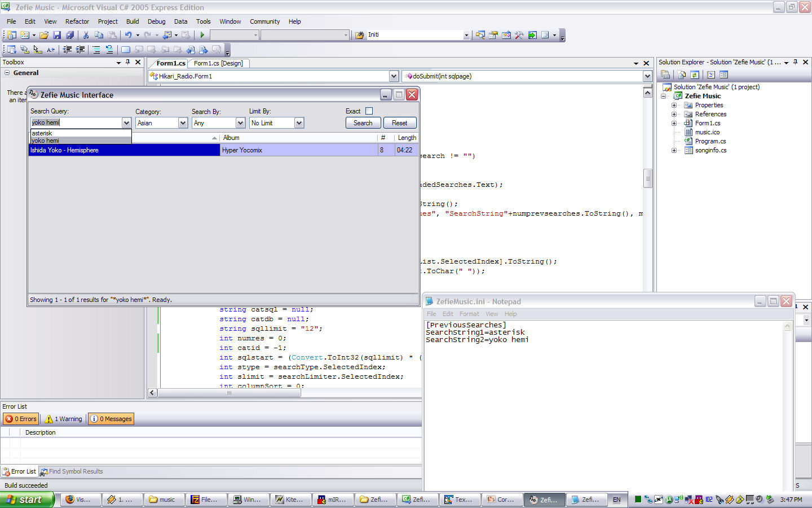Toggle the 0 Errors filter button
This screenshot has width=812, height=508.
(21, 419)
